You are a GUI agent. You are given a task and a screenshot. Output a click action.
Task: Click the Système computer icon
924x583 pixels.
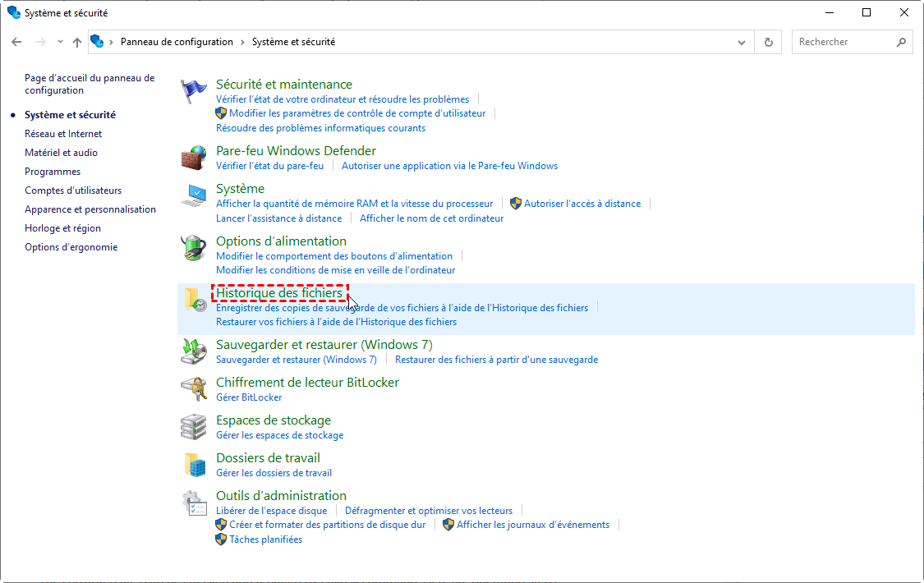click(x=193, y=195)
